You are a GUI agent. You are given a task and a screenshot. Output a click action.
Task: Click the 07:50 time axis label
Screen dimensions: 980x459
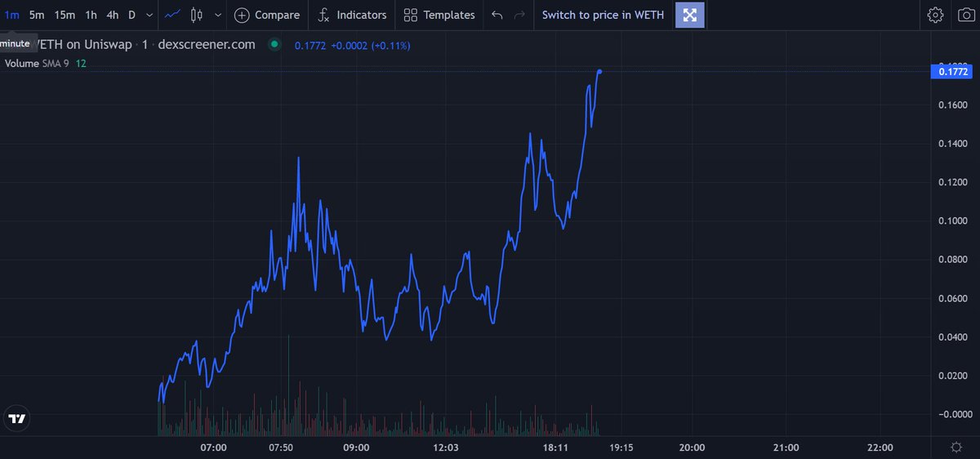point(281,448)
